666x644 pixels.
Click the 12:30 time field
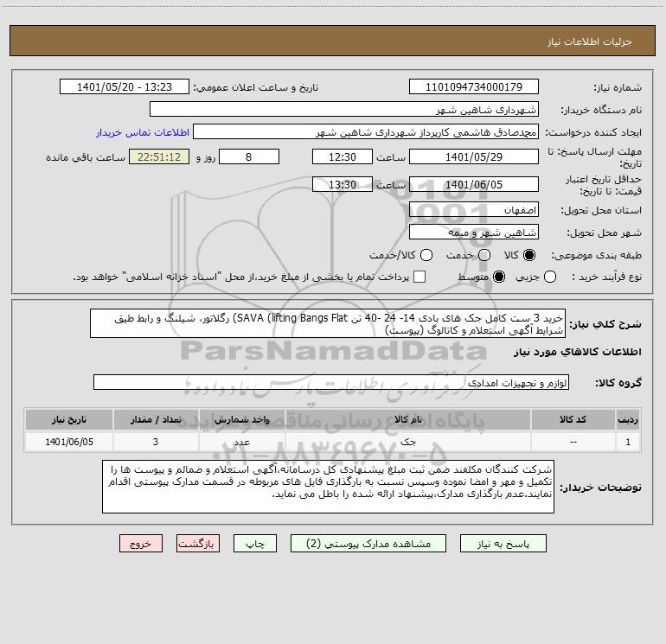pyautogui.click(x=343, y=156)
